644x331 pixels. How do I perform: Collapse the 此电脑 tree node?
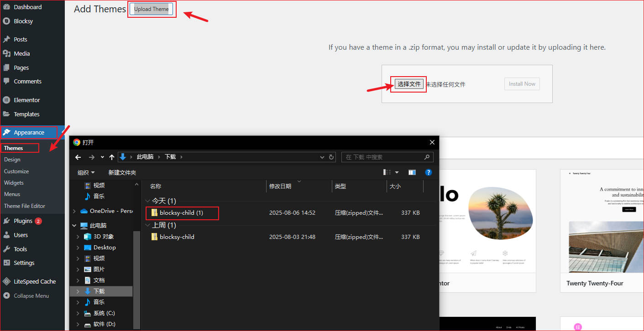[74, 225]
